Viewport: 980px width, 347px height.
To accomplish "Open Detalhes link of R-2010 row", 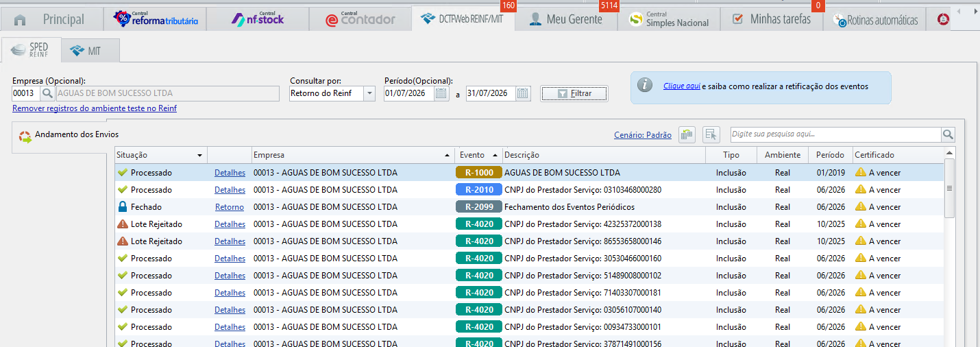I will (230, 190).
